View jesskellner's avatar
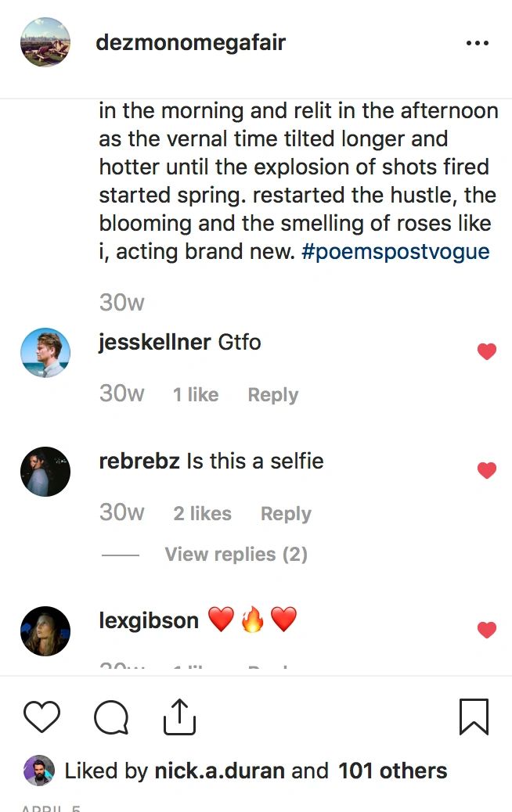The image size is (512, 812). click(x=45, y=353)
